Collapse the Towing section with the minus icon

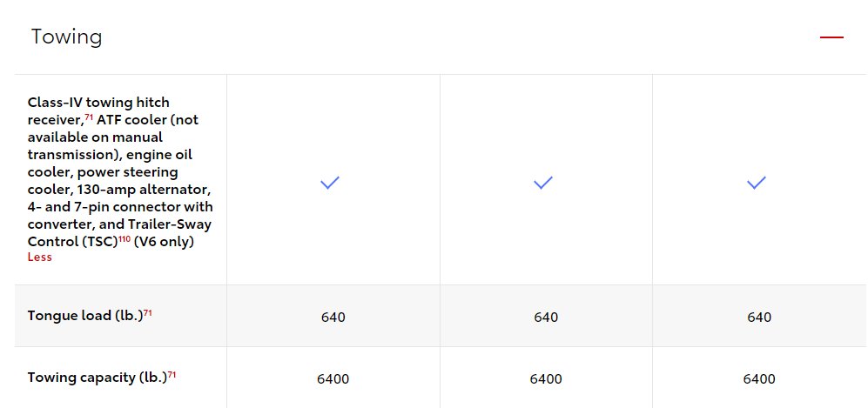(x=831, y=37)
